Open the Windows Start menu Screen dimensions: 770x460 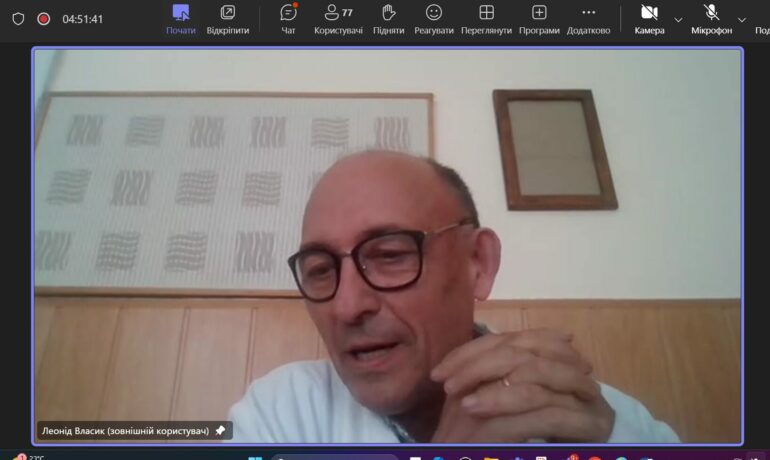(255, 457)
